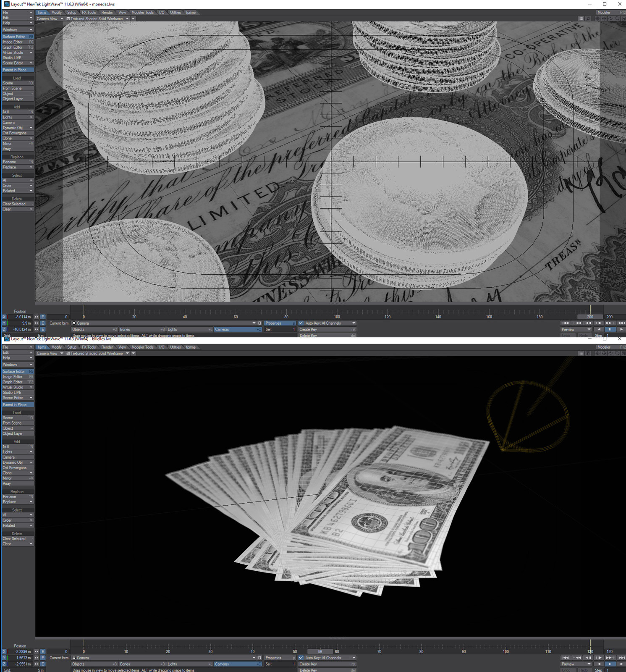Select Lights edit mode in billelles.lws window
Image resolution: width=626 pixels, height=672 pixels.
190,664
